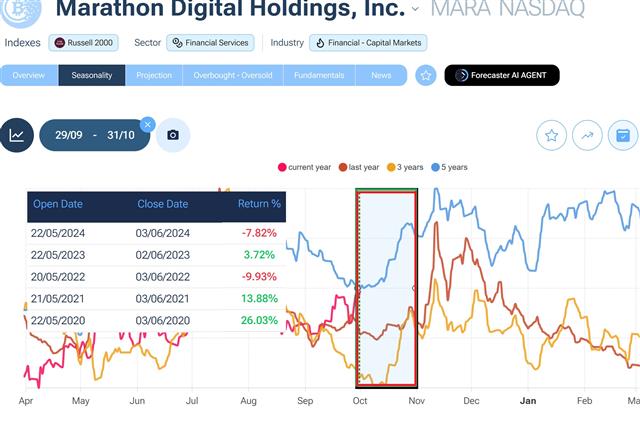The image size is (640, 423).
Task: Open the Financial Services sector chip
Action: click(210, 43)
